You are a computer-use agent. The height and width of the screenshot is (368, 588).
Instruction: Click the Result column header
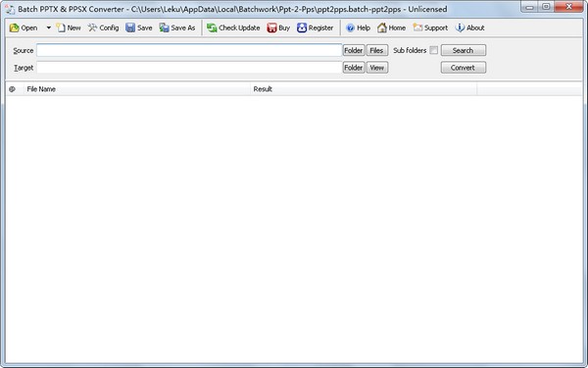[364, 89]
